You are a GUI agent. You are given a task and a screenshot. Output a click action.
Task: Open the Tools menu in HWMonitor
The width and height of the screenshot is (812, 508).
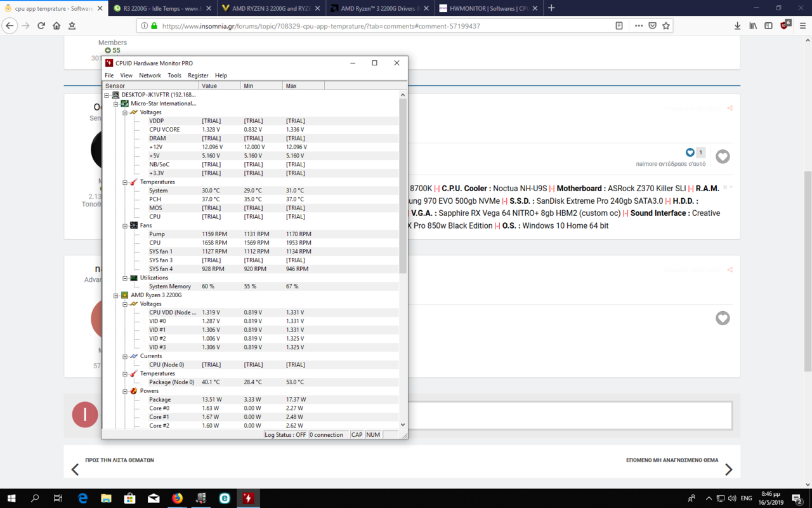click(x=174, y=75)
